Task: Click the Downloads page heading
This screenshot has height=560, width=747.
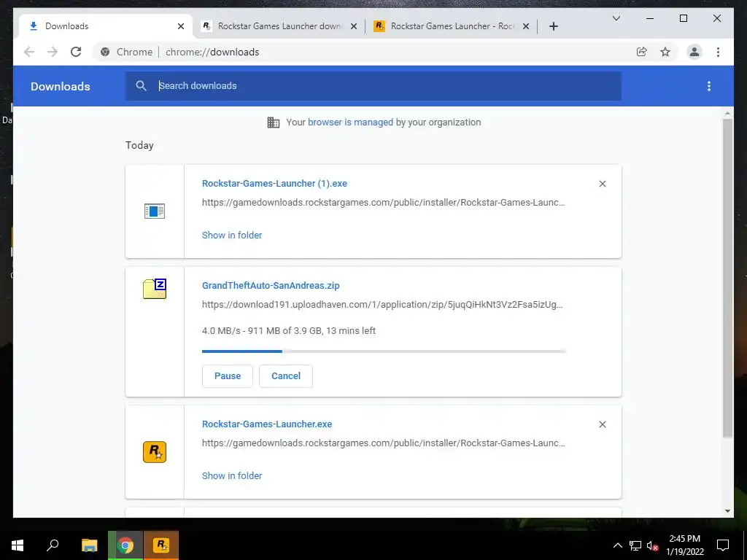Action: click(60, 86)
